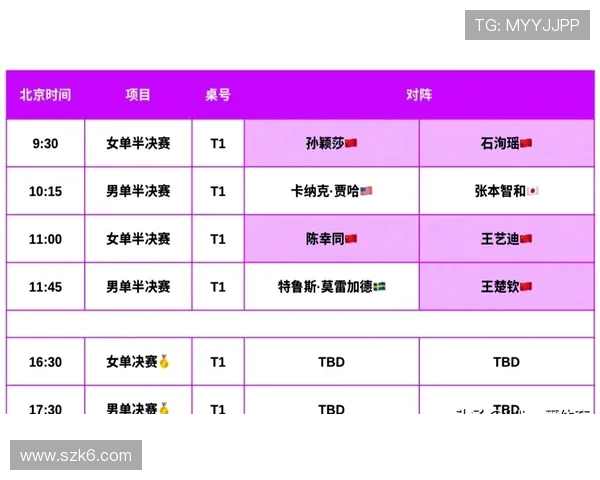The width and height of the screenshot is (600, 480).
Task: Click the first TBD in the 16:30 row
Action: pyautogui.click(x=331, y=362)
